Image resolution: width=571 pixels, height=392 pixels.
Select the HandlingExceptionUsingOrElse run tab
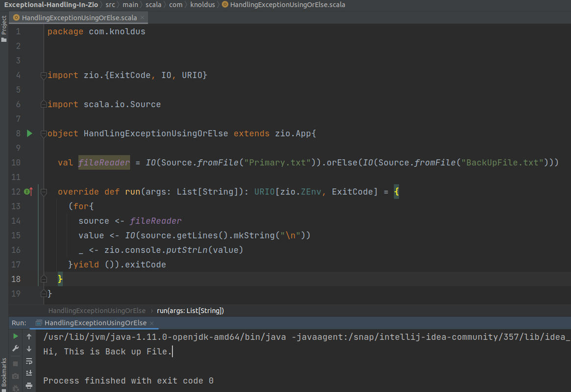[x=95, y=323]
